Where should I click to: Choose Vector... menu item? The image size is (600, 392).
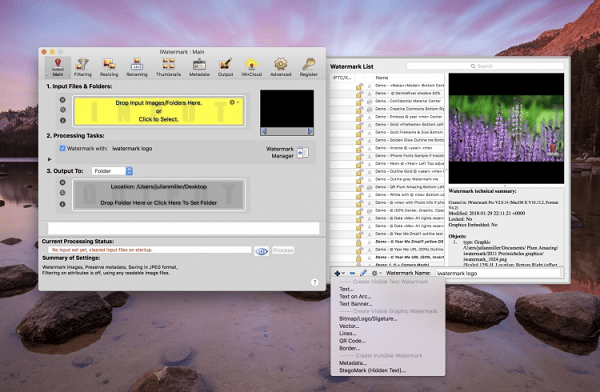349,326
